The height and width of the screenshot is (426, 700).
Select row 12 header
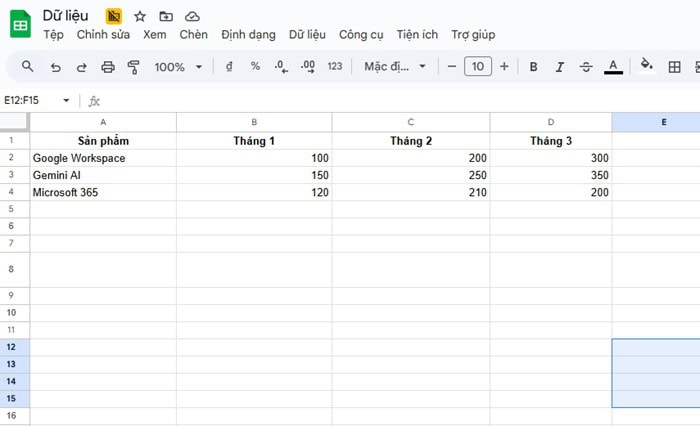click(x=14, y=347)
